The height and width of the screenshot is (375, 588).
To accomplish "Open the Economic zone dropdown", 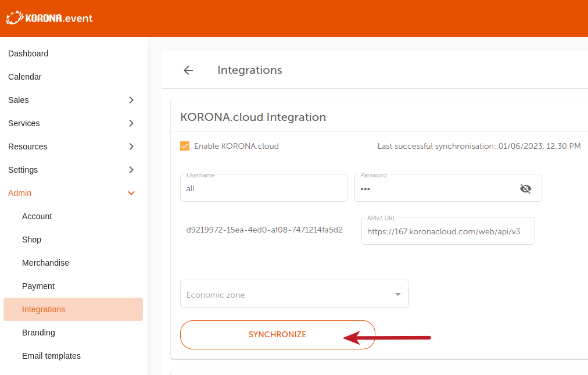I will (295, 294).
